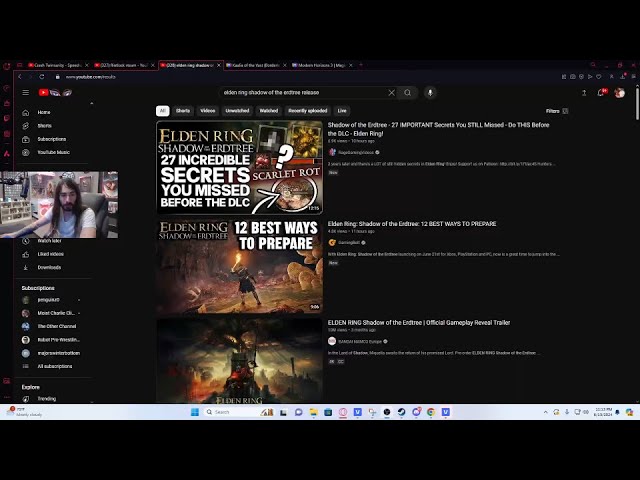Open the account avatar menu
Image resolution: width=640 pixels, height=480 pixels.
(620, 93)
